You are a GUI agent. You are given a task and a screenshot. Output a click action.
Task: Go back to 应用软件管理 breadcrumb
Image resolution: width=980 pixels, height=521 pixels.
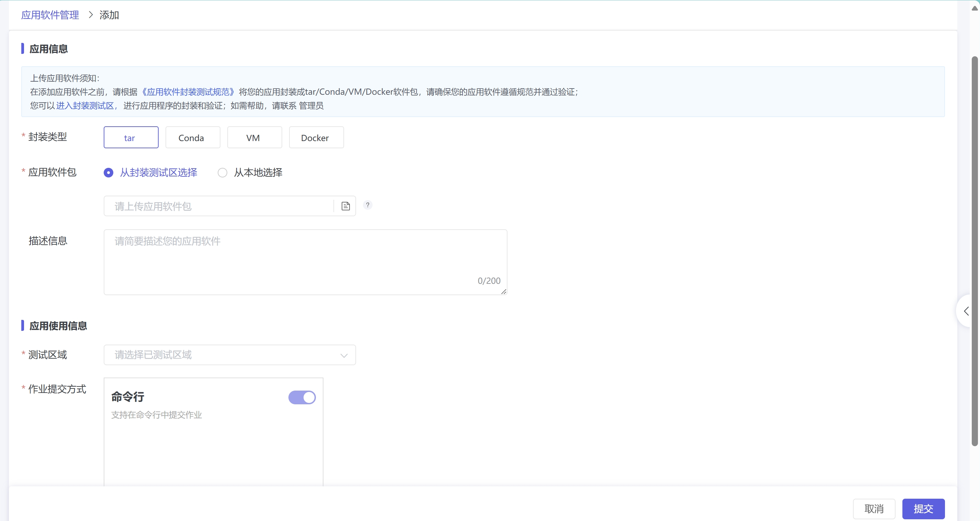[x=50, y=15]
